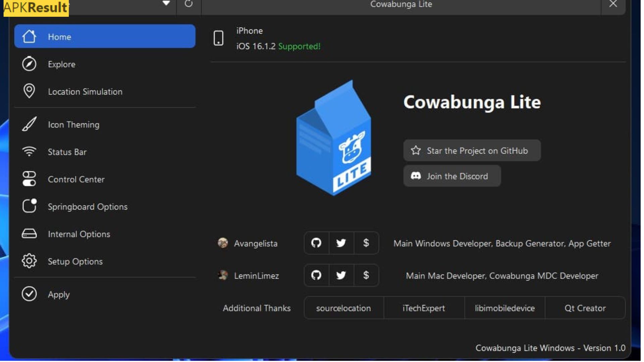644x362 pixels.
Task: Click the sourcelocation thanks button
Action: 343,308
